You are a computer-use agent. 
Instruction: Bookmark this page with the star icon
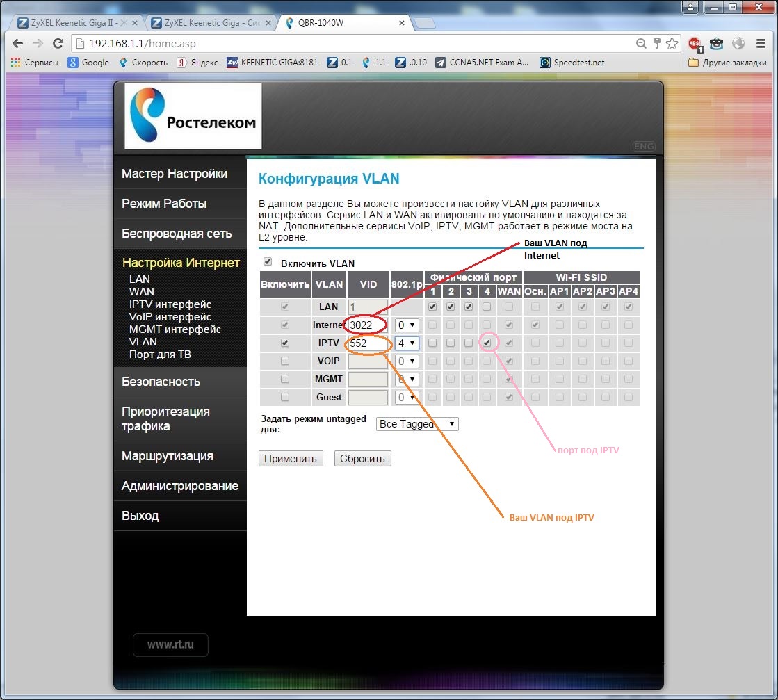(x=672, y=44)
